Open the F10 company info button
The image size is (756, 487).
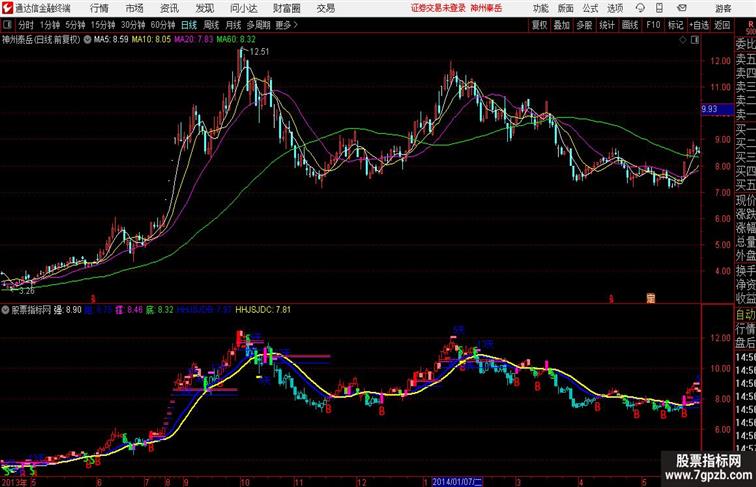pos(653,25)
